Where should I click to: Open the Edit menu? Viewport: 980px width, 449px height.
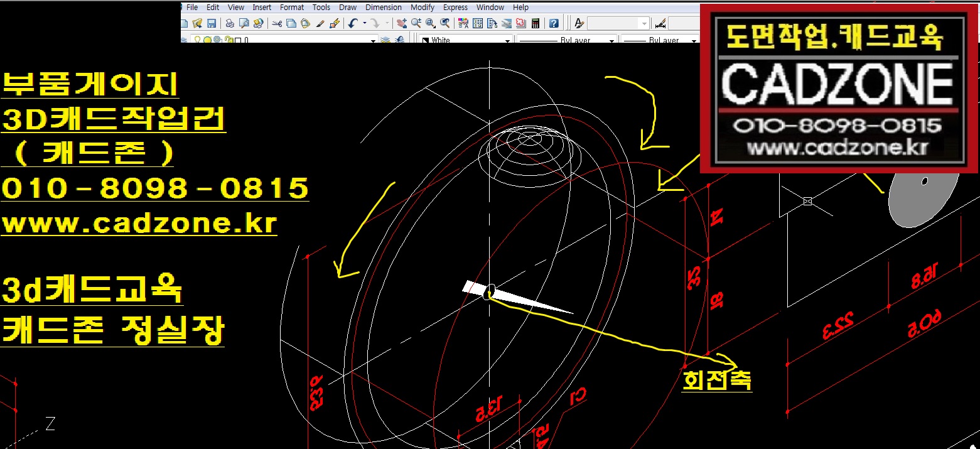[213, 8]
